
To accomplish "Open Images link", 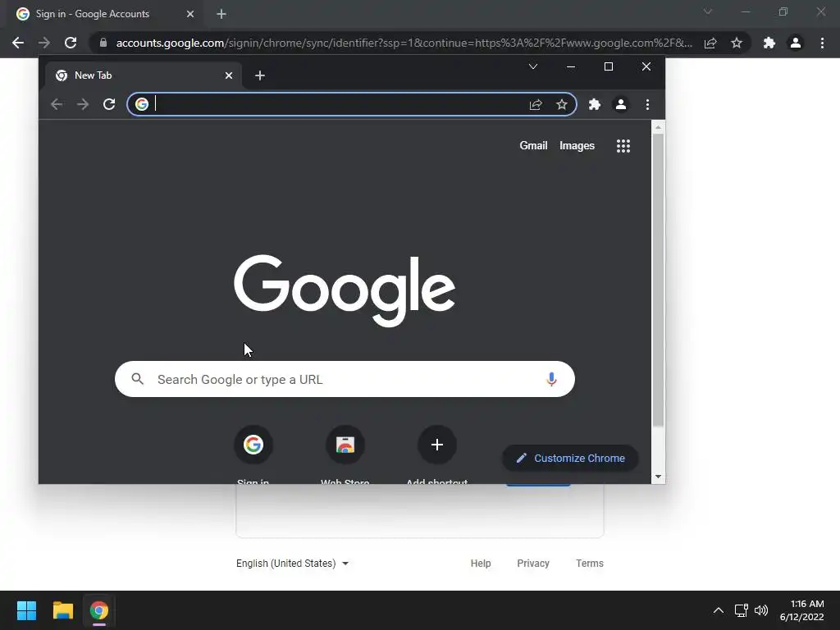I will pos(577,146).
